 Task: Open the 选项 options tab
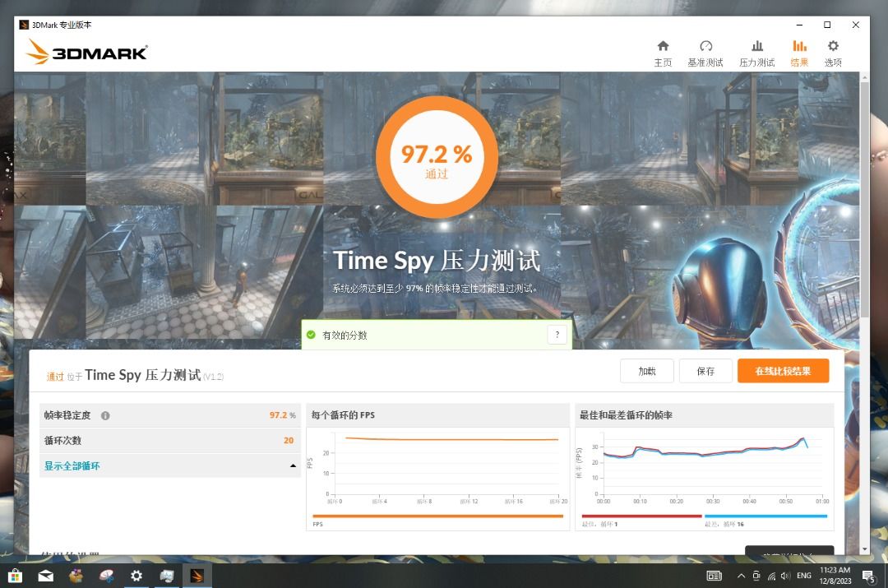point(832,53)
